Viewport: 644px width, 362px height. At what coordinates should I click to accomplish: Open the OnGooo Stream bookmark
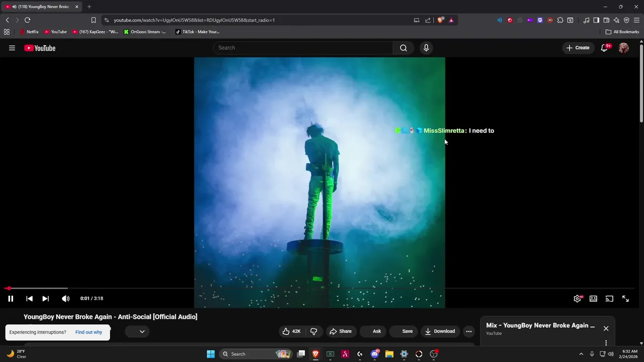coord(145,32)
